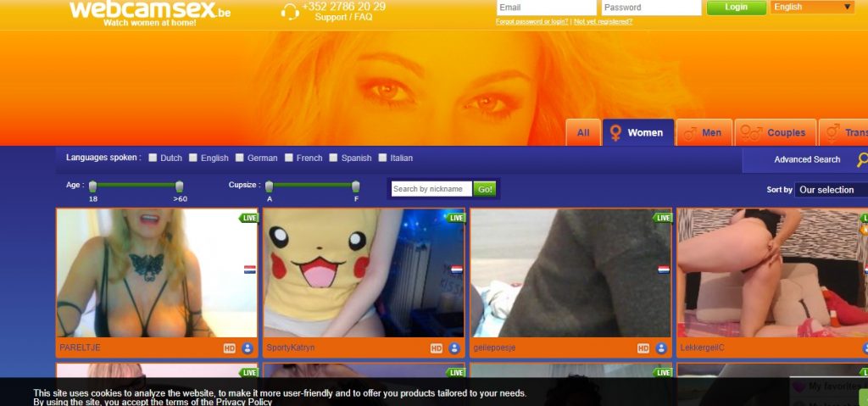Select the Women tab
Image resolution: width=868 pixels, height=406 pixels.
(x=638, y=132)
